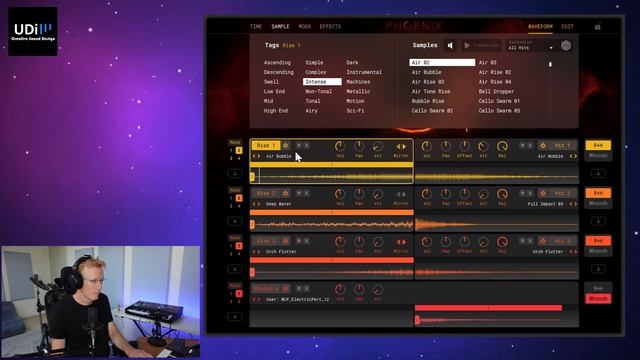Click the download arrow right of Hit 1
The width and height of the screenshot is (640, 360).
598,173
